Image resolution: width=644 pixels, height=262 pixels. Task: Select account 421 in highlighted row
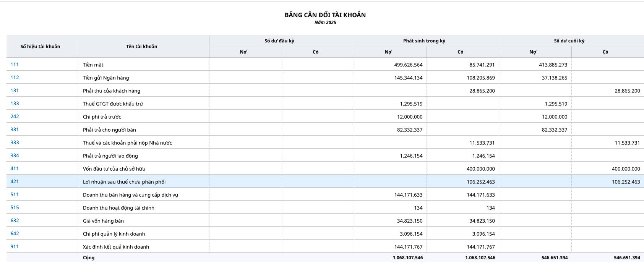pyautogui.click(x=15, y=182)
